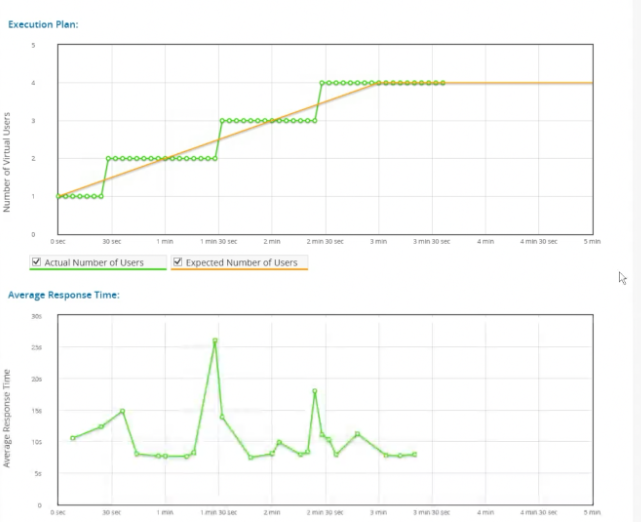This screenshot has width=641, height=522.
Task: Click the Actual Number of Users legend label
Action: 93,262
